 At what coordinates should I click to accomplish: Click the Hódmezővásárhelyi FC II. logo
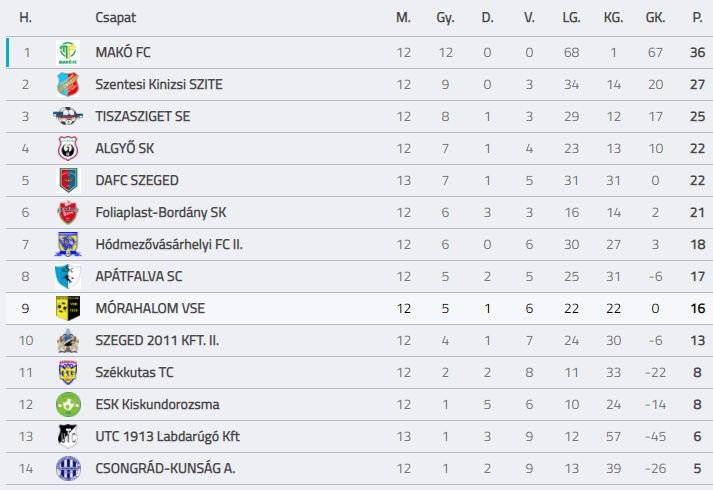coord(68,245)
